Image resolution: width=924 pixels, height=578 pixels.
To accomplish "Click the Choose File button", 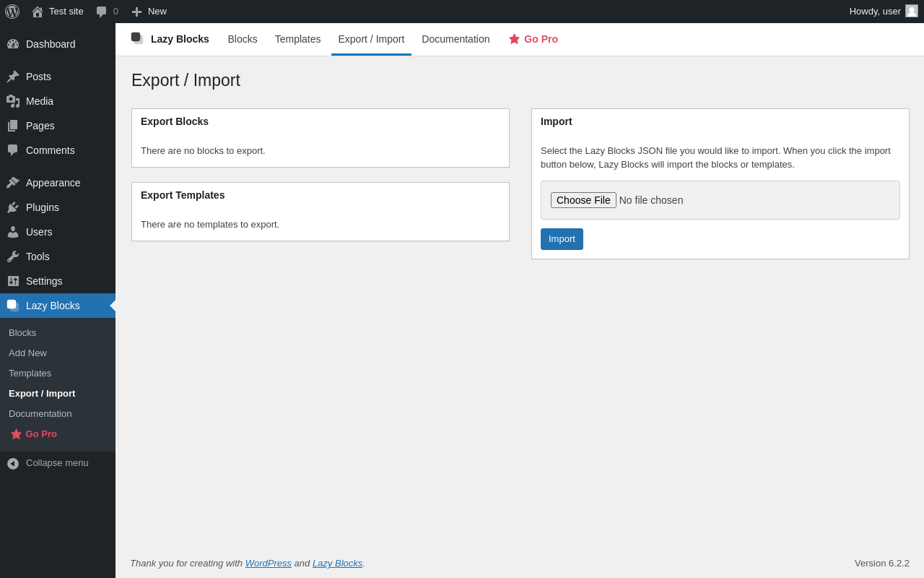I will [x=583, y=200].
